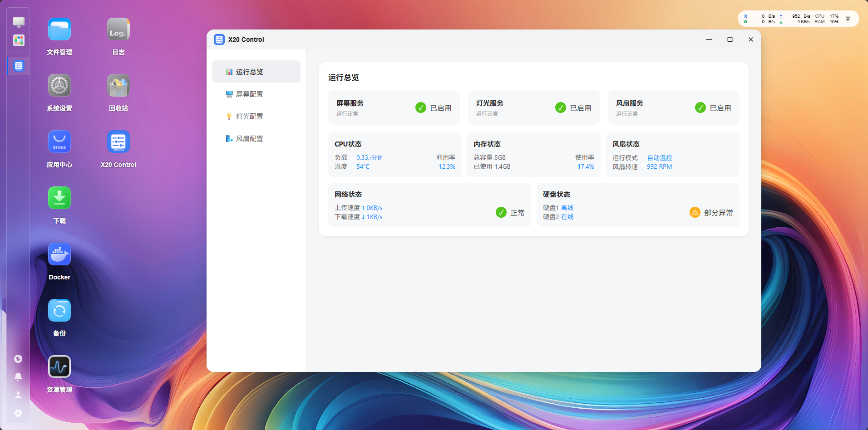
Task: Click the app icon in X20 Control's title bar
Action: click(x=219, y=39)
